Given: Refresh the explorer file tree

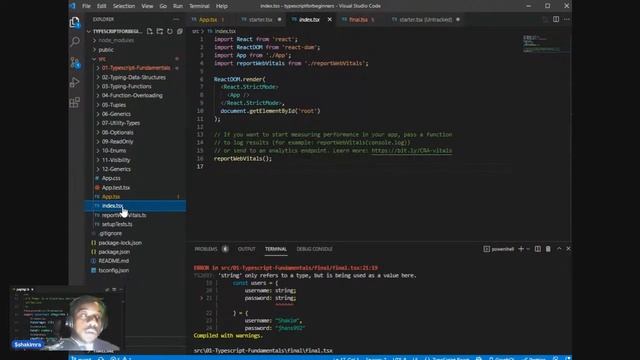Looking at the screenshot, I should click(x=170, y=31).
